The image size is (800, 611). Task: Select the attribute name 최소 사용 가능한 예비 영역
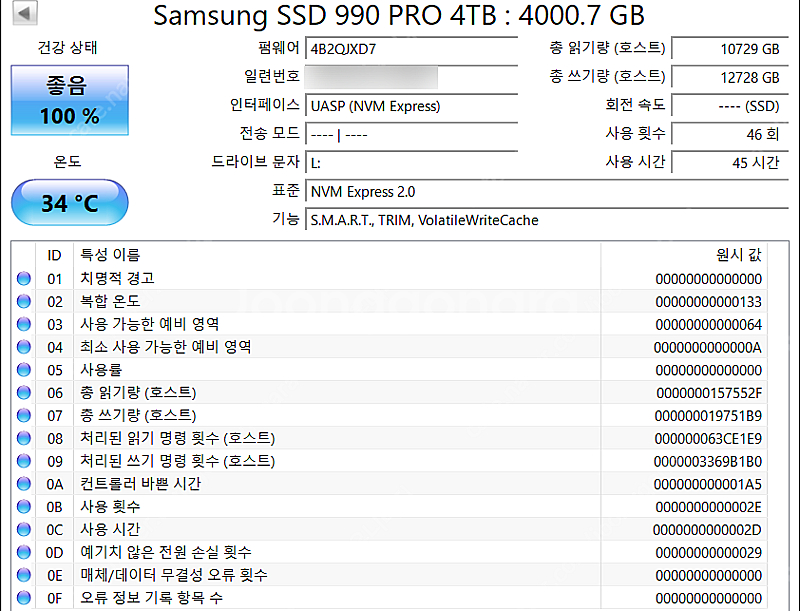[165, 347]
